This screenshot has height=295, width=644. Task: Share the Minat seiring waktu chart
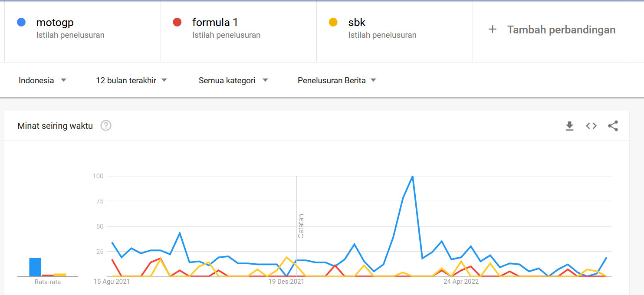613,126
